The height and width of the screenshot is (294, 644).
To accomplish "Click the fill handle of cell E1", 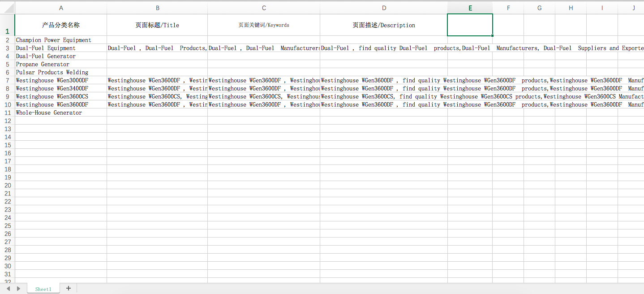I will click(493, 35).
